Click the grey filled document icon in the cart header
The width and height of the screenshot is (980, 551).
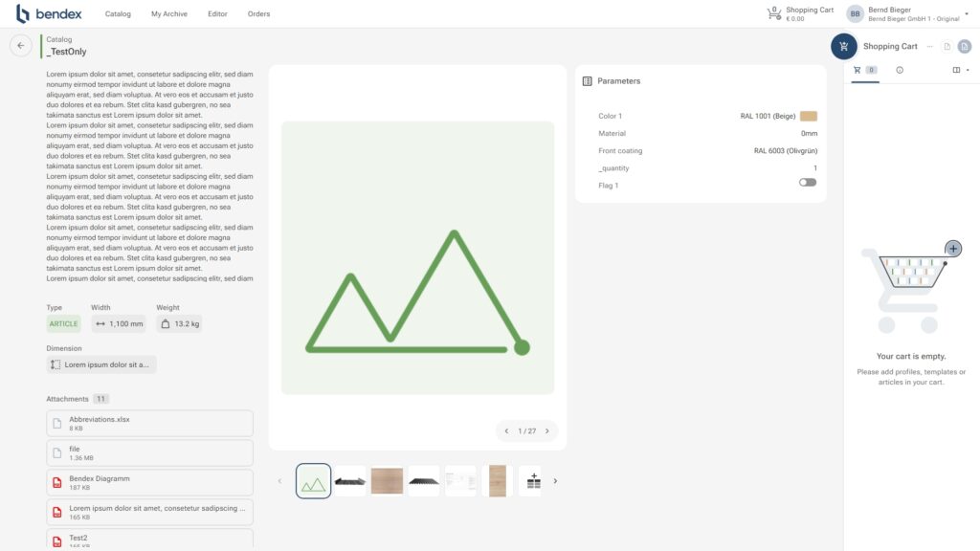pos(964,46)
